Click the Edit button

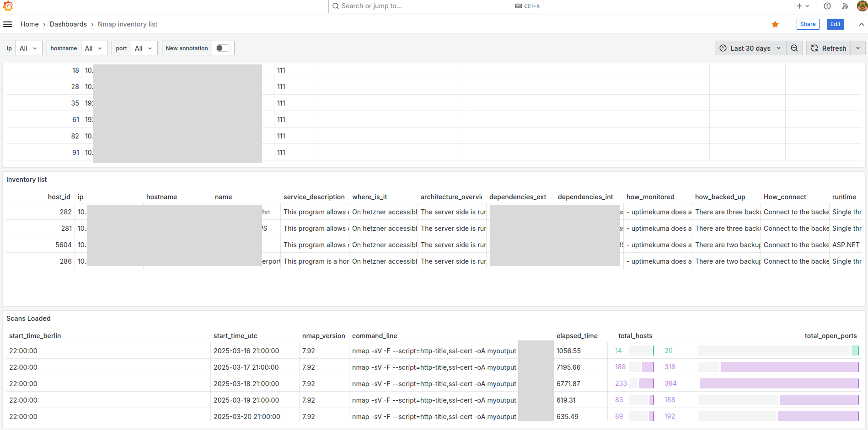coord(835,24)
